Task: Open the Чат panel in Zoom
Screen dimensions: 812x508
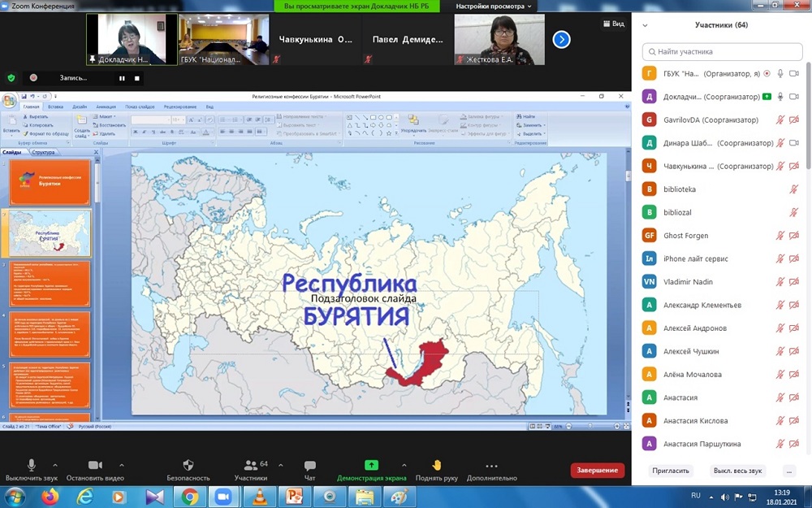Action: [309, 470]
